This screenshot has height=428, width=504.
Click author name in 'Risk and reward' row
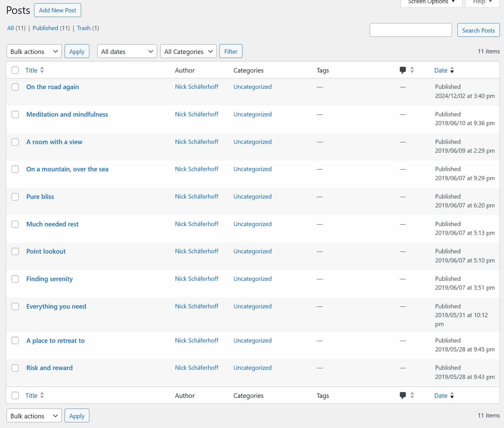pyautogui.click(x=197, y=367)
